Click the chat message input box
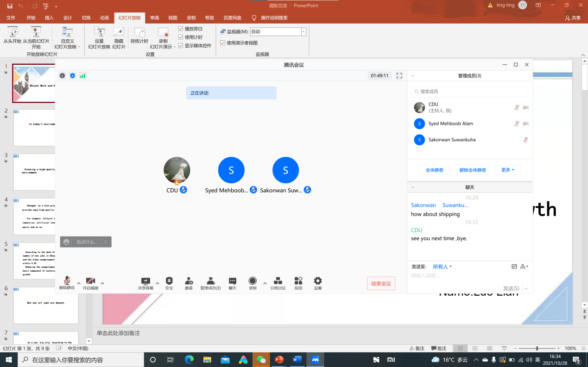 pos(469,276)
